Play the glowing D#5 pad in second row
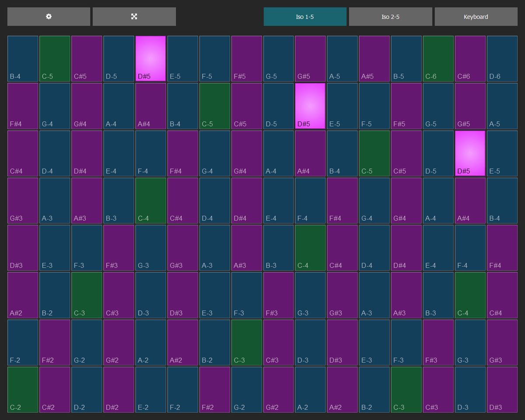 [x=310, y=105]
